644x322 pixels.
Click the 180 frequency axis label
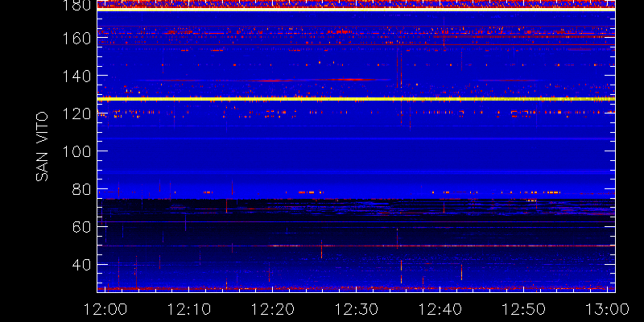pos(76,6)
